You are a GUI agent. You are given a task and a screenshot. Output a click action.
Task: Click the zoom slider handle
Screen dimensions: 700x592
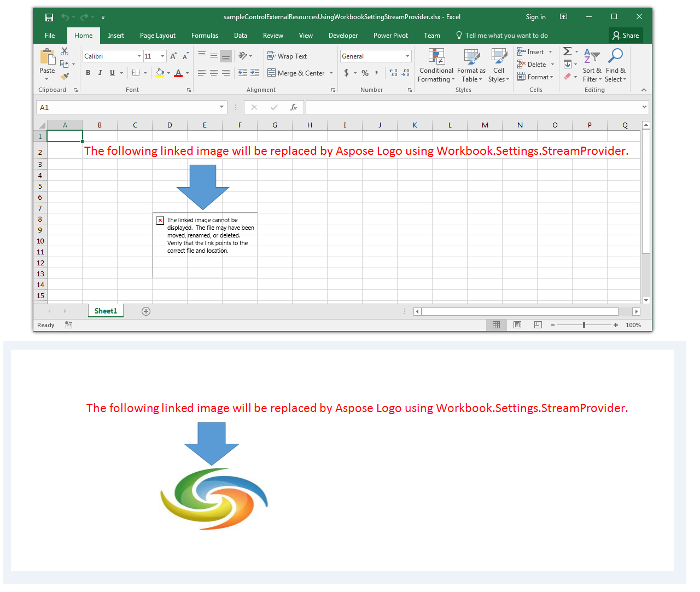[x=584, y=325]
